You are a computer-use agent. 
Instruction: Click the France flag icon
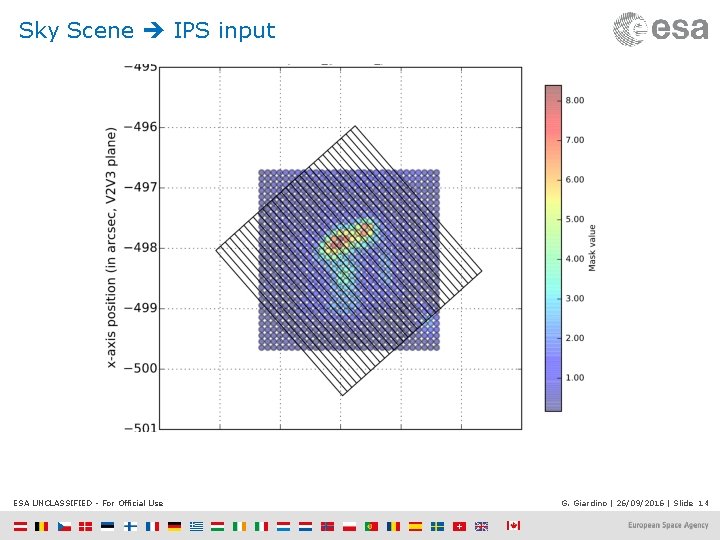coord(152,526)
